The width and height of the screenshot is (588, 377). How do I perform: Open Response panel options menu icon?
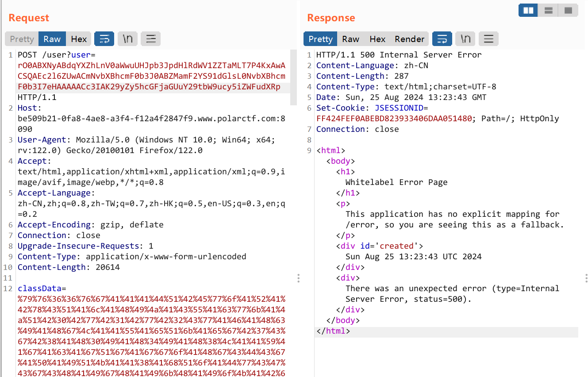tap(488, 39)
